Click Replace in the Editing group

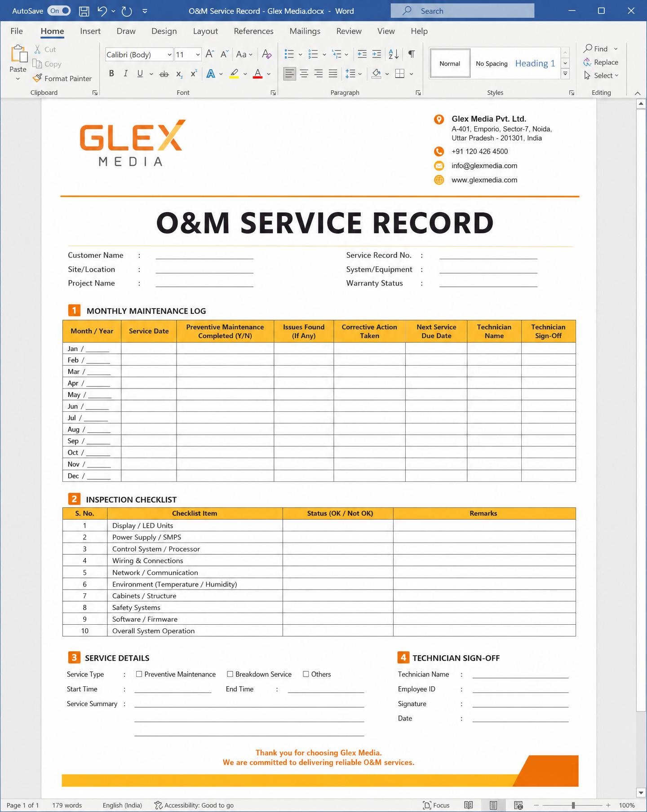tap(601, 62)
